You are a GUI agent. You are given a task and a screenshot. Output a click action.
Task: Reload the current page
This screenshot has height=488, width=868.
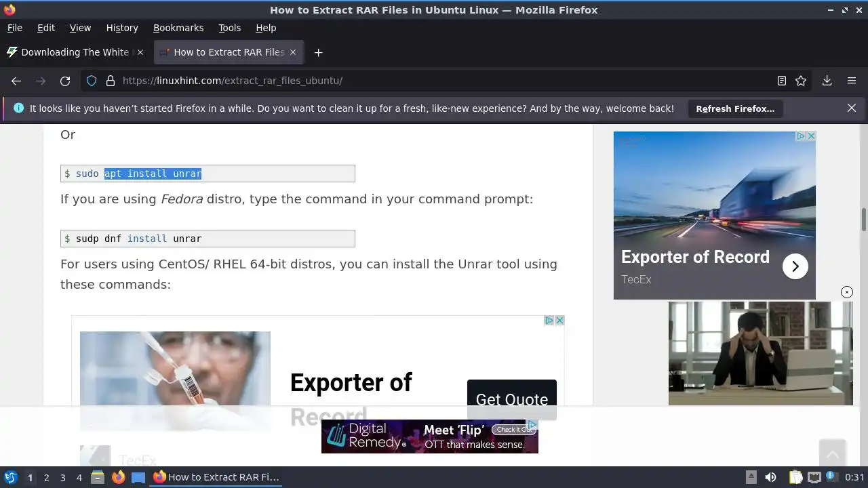pos(65,81)
